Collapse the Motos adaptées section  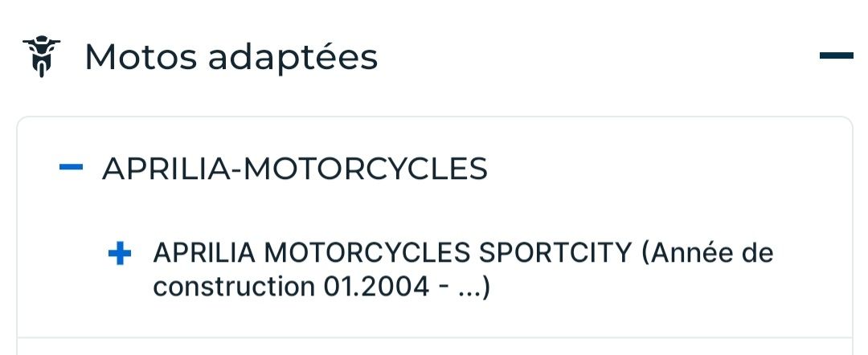(x=835, y=55)
